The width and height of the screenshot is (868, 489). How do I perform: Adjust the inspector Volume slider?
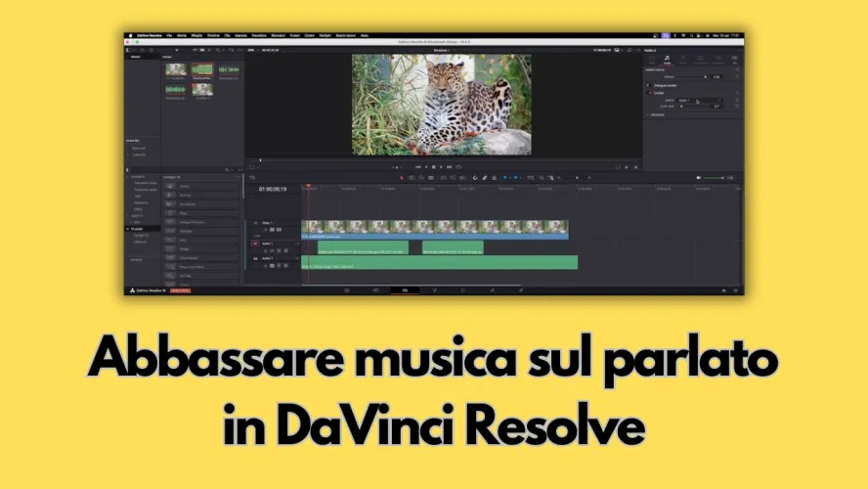tap(690, 77)
